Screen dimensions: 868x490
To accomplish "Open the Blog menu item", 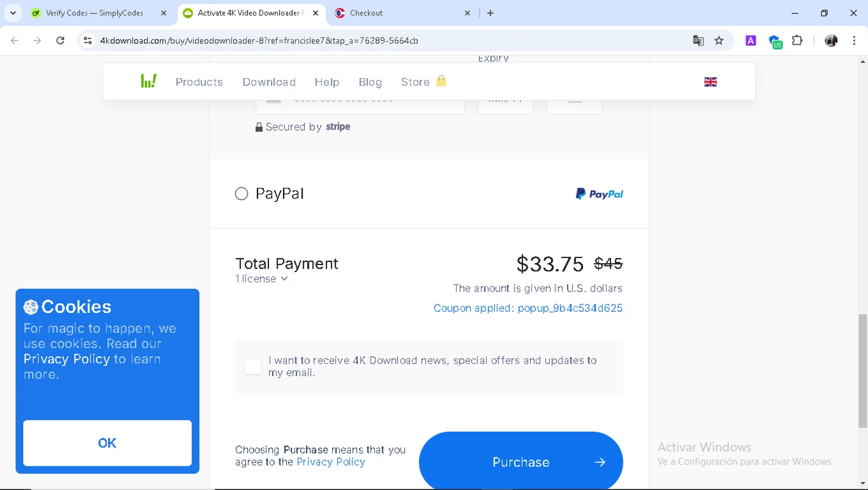I will click(370, 82).
